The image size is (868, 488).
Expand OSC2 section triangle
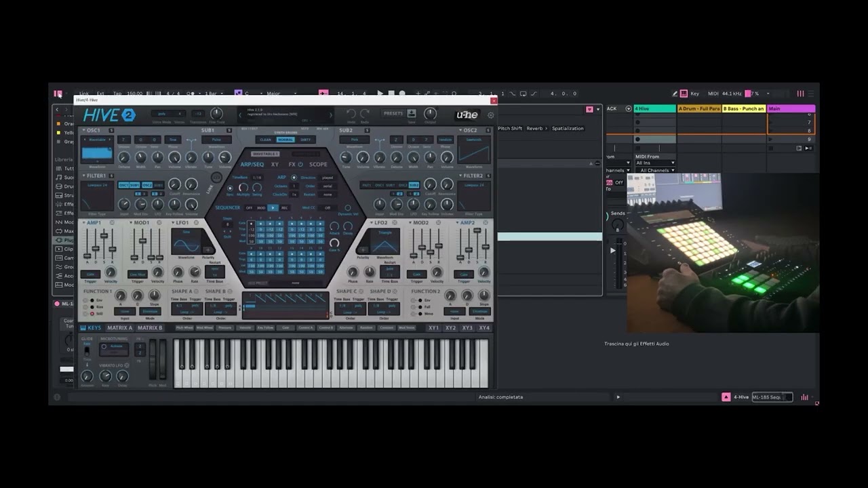coord(460,130)
